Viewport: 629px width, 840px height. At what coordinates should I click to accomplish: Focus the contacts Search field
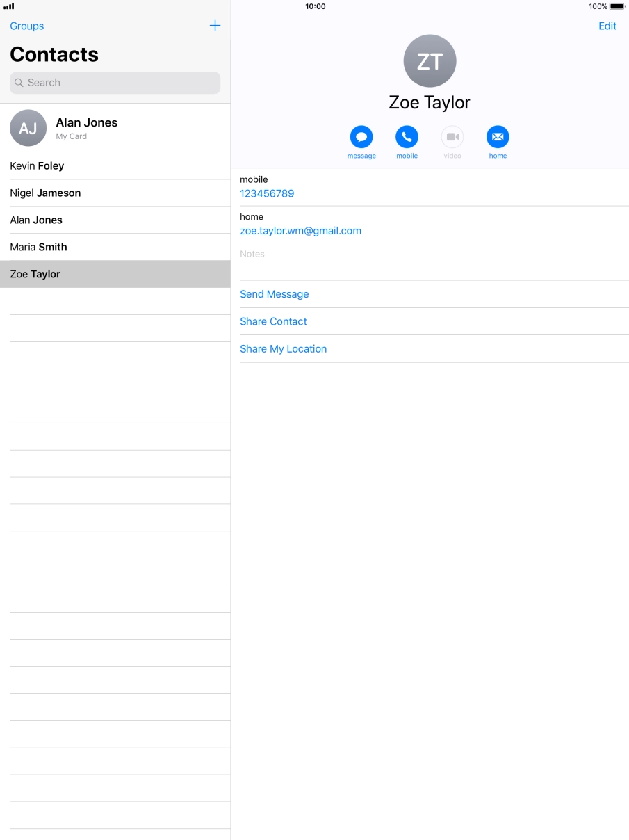pos(115,83)
